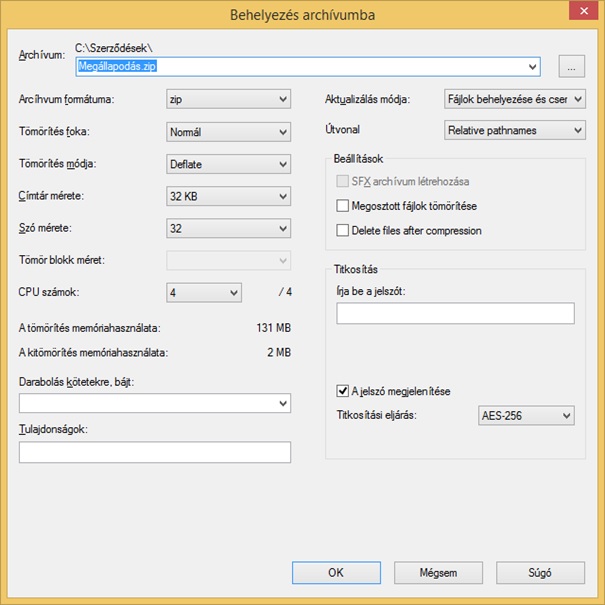605x605 pixels.
Task: Open the Darabolás kötetekre combo box arrow
Action: click(x=281, y=404)
